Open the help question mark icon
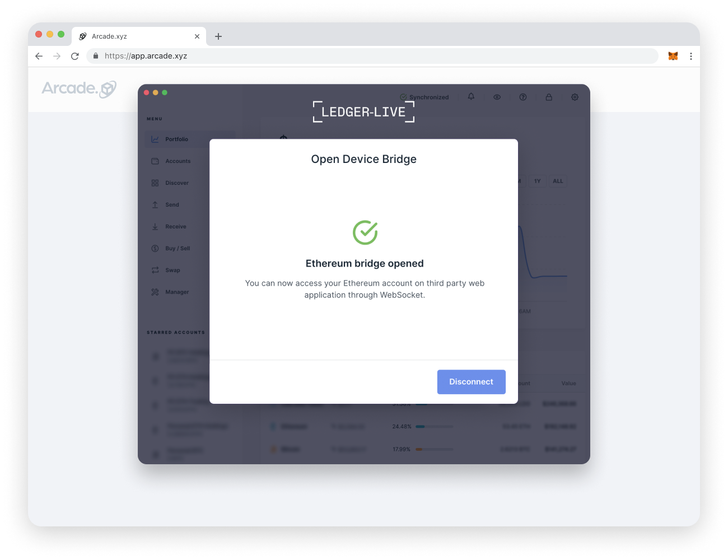This screenshot has height=560, width=728. coord(523,97)
